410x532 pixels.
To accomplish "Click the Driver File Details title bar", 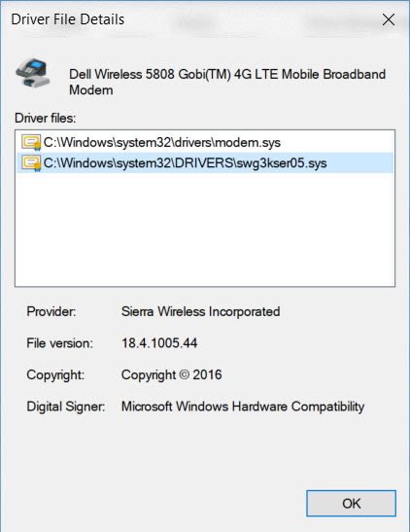I will [x=189, y=19].
